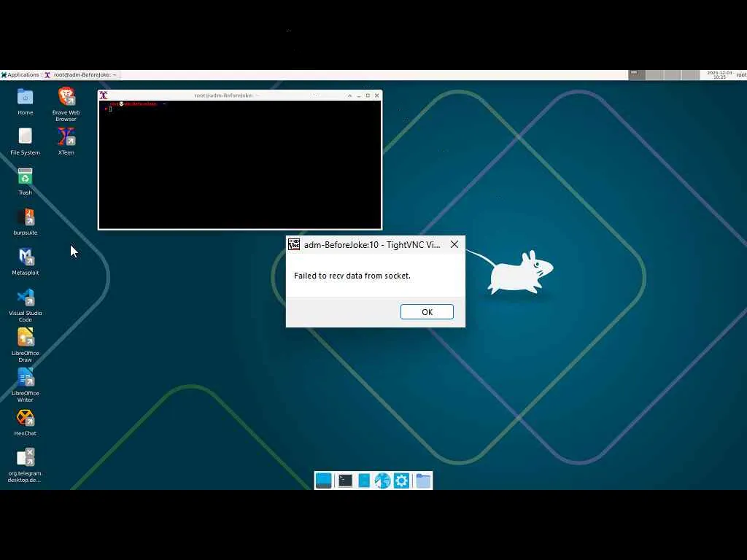Select the burpsuite desktop shortcut

[x=26, y=222]
